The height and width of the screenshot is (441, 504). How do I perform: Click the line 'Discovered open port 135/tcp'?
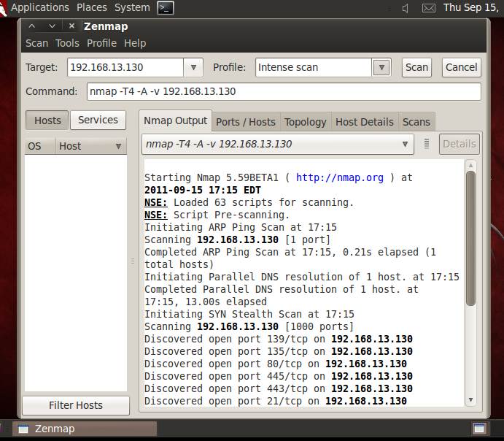[279, 351]
